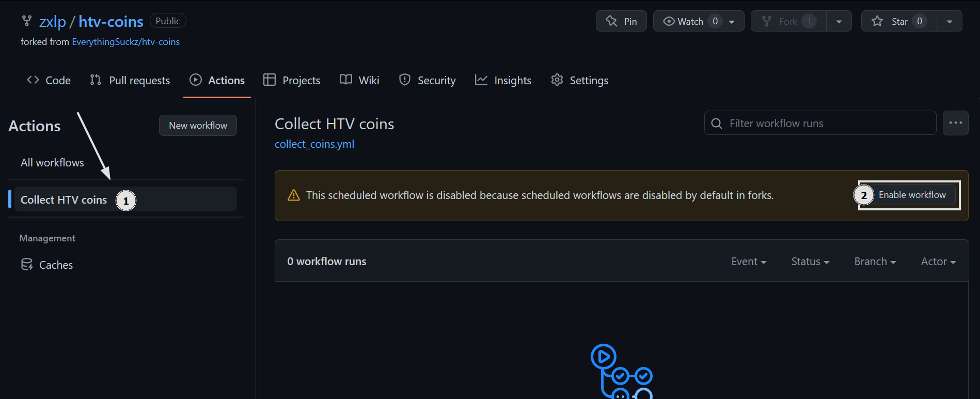Switch to the Pull requests tab
980x399 pixels.
[130, 80]
